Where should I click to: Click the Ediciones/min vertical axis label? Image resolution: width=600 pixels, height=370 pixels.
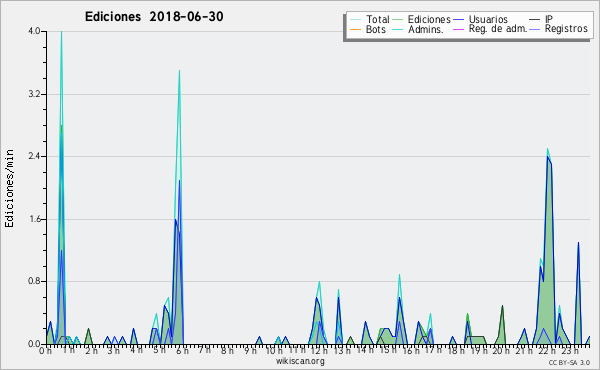click(9, 188)
